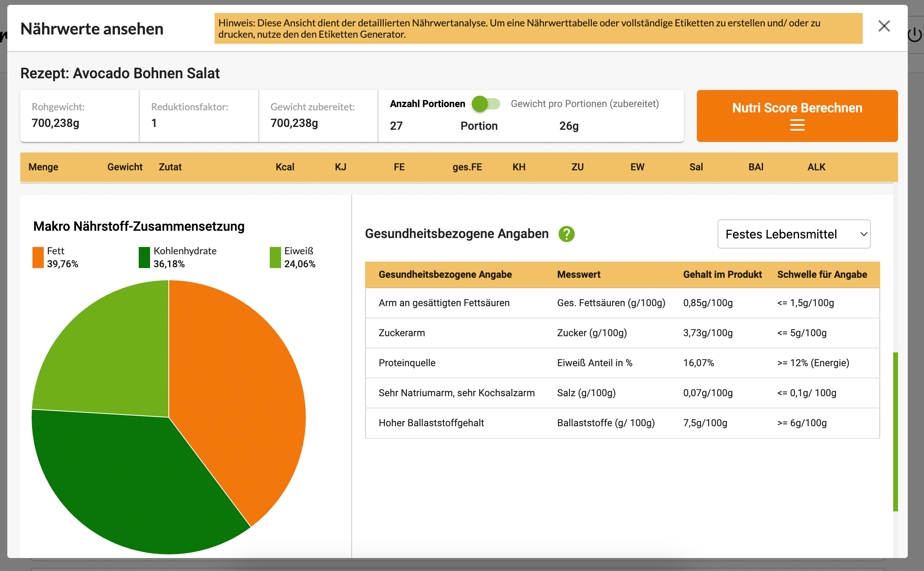
Task: Click the KH column header
Action: click(519, 167)
